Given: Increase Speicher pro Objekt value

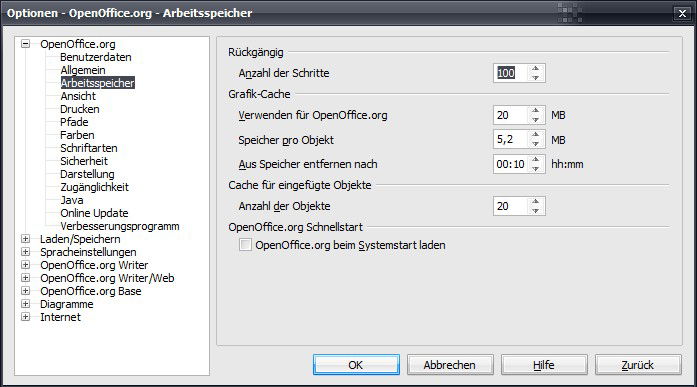Looking at the screenshot, I should click(x=536, y=135).
